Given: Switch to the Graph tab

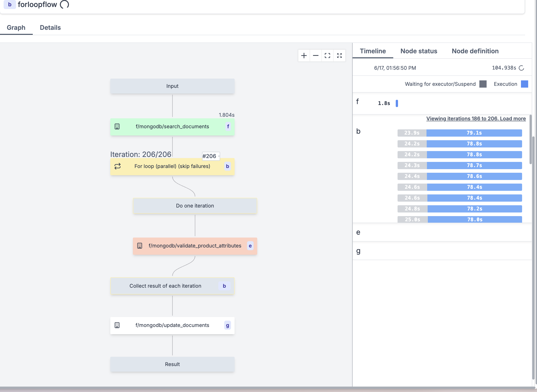Looking at the screenshot, I should tap(16, 28).
